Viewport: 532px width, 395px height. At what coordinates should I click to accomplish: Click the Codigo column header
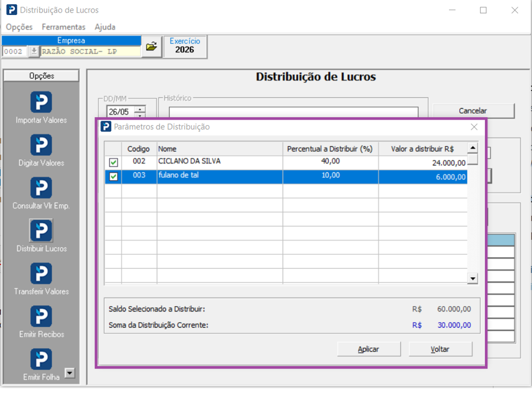click(x=139, y=149)
